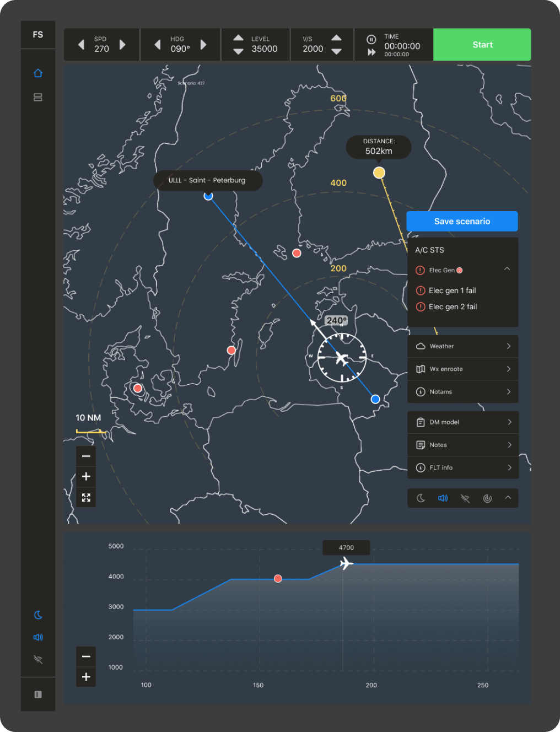Lower V/S with down arrow
560x732 pixels.
tap(336, 51)
